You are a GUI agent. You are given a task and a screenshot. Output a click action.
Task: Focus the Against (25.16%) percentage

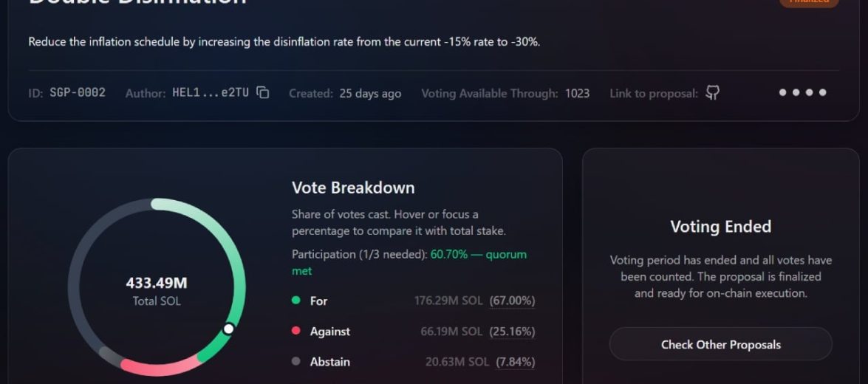(x=512, y=332)
